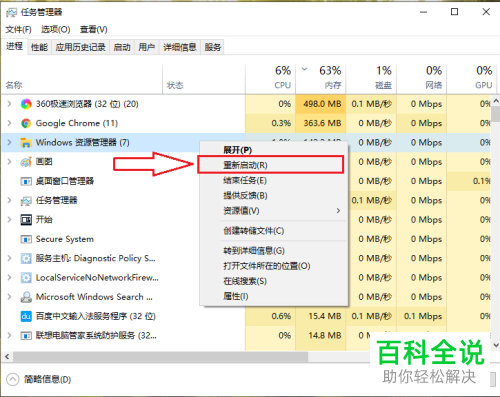The image size is (500, 397).
Task: Expand the Microsoft Windows Search group
Action: point(9,297)
